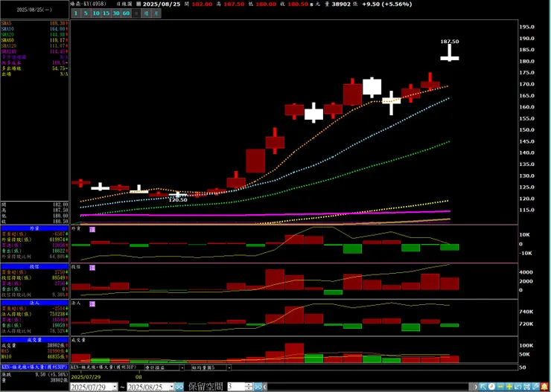551x392 pixels.
Task: Click the SMA20 legend row
Action: click(x=34, y=34)
